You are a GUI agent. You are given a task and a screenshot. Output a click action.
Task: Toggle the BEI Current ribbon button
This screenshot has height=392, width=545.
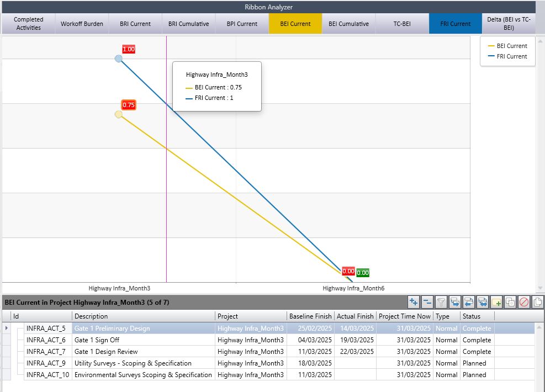pyautogui.click(x=295, y=24)
